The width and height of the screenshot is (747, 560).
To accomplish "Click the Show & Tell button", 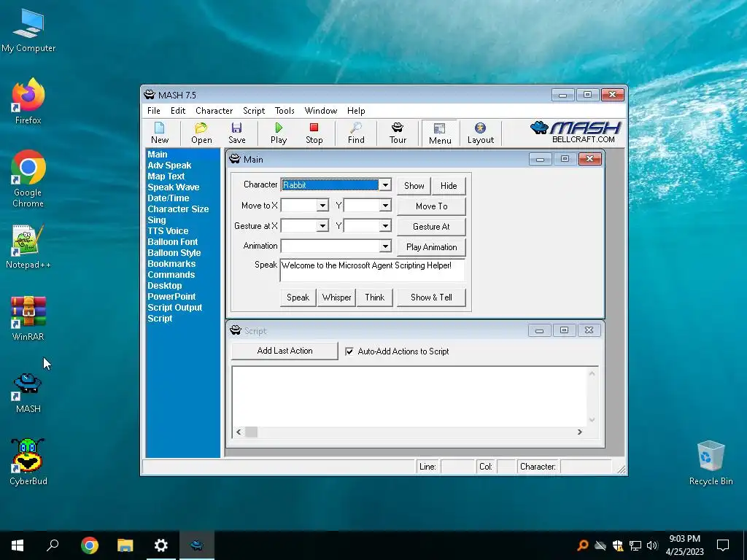I will coord(431,297).
